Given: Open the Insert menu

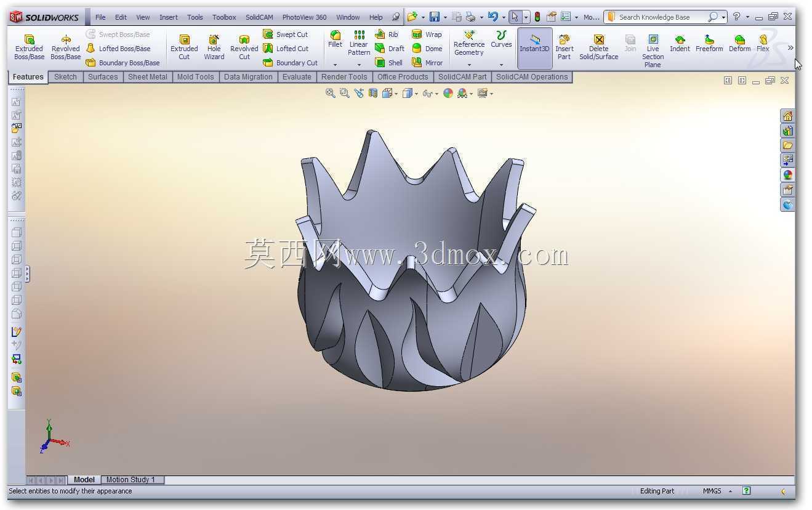Looking at the screenshot, I should [x=168, y=17].
